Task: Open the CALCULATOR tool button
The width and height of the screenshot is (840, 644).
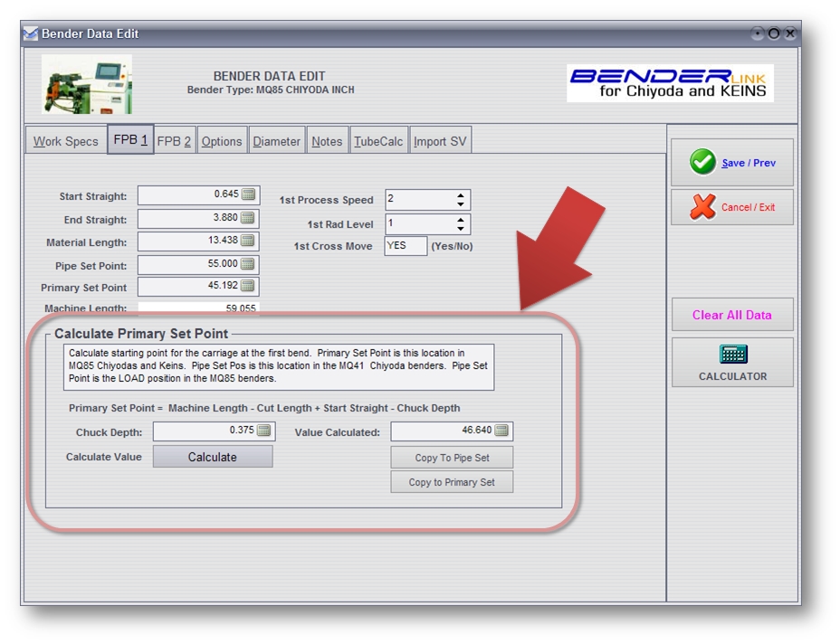Action: (x=732, y=362)
